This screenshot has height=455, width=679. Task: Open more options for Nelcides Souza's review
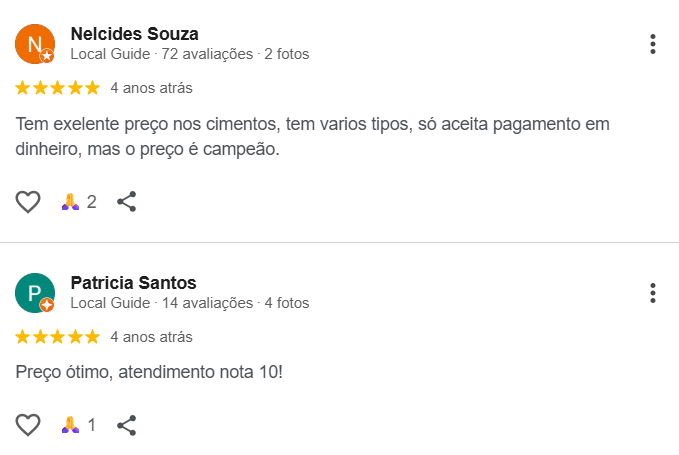pos(652,44)
